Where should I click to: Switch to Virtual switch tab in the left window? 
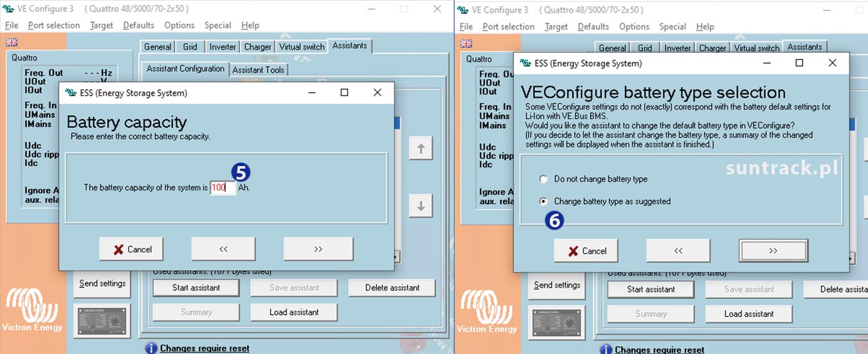point(302,46)
